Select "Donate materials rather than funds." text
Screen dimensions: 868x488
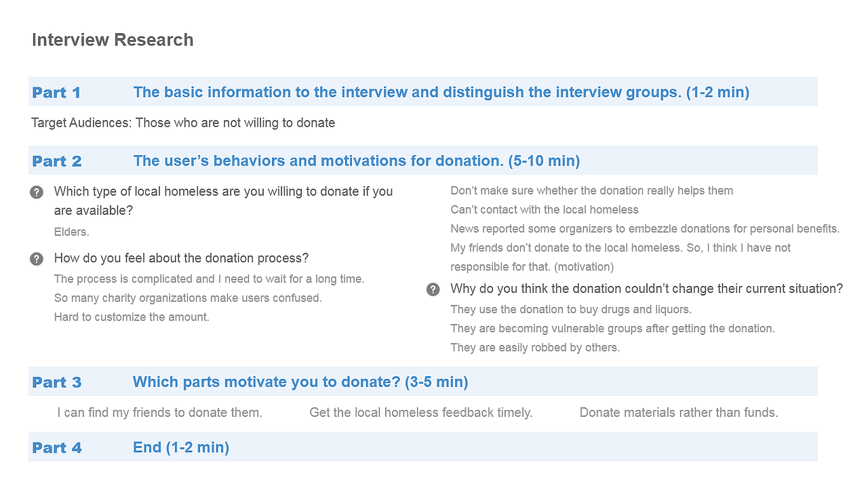[x=678, y=412]
